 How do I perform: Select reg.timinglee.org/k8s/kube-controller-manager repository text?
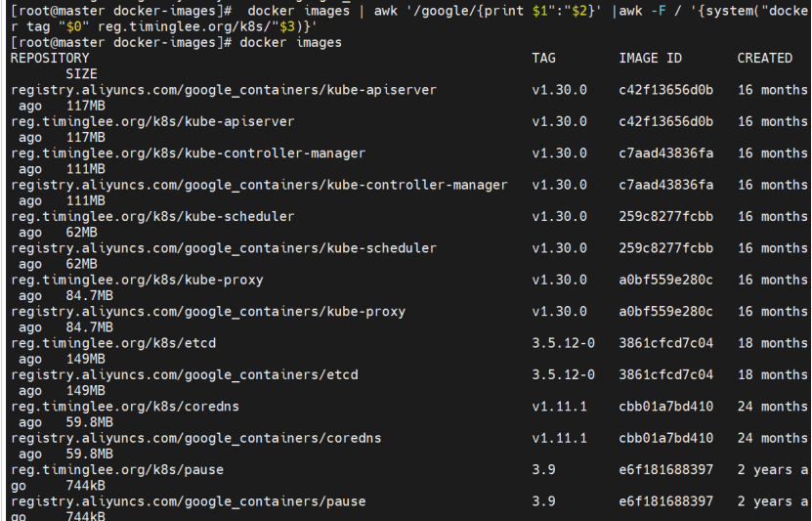[x=188, y=153]
